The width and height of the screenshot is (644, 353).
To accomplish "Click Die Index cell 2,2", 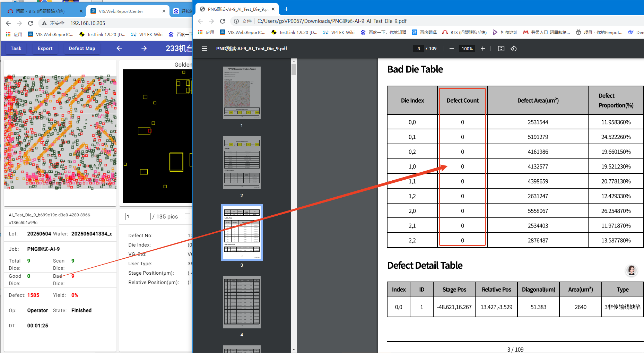I will click(x=412, y=240).
